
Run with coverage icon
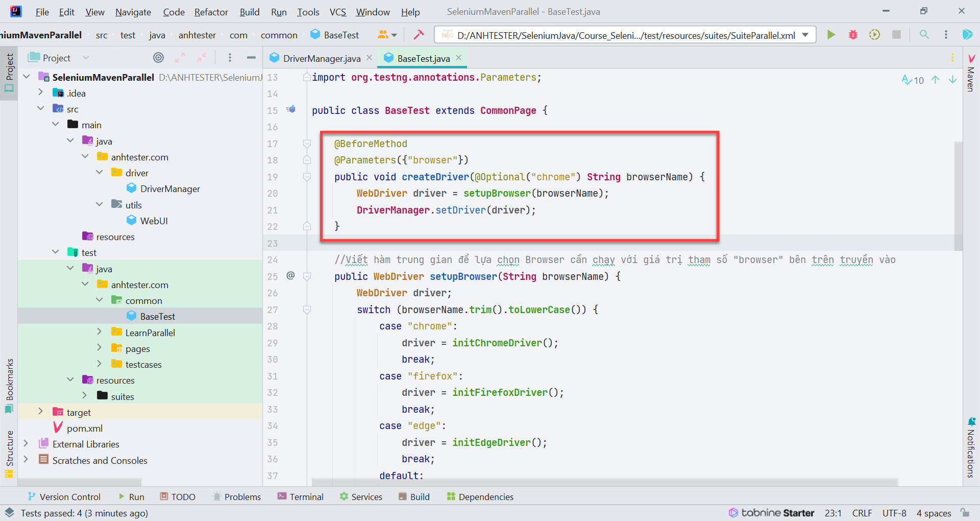click(x=874, y=35)
